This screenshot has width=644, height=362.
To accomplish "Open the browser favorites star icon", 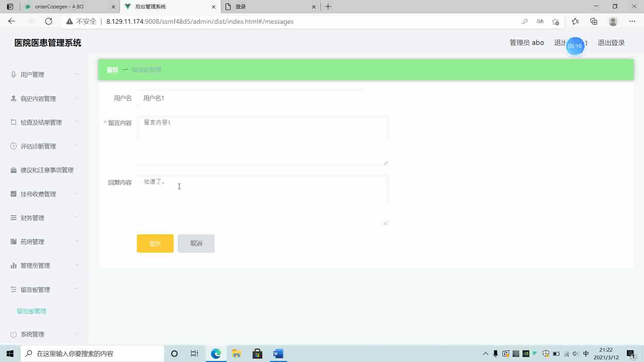I will pyautogui.click(x=575, y=21).
